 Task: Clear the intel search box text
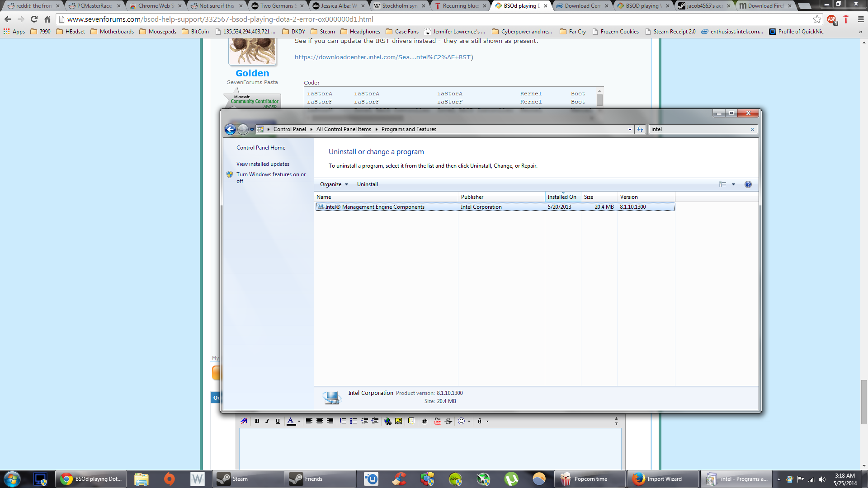(752, 130)
